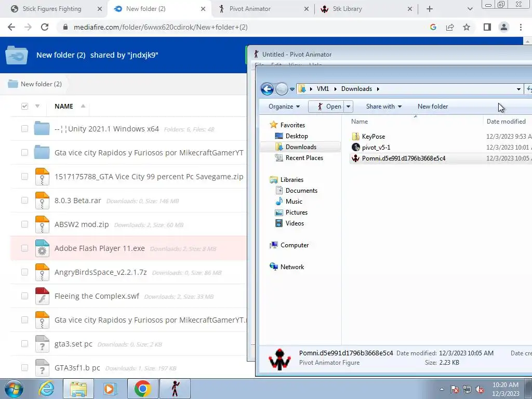
Task: Open Fleeing the Complex.swf file
Action: click(97, 296)
